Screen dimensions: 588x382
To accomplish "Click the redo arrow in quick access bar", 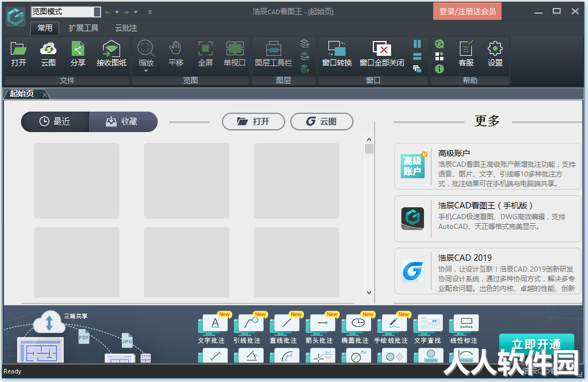I will 126,12.
